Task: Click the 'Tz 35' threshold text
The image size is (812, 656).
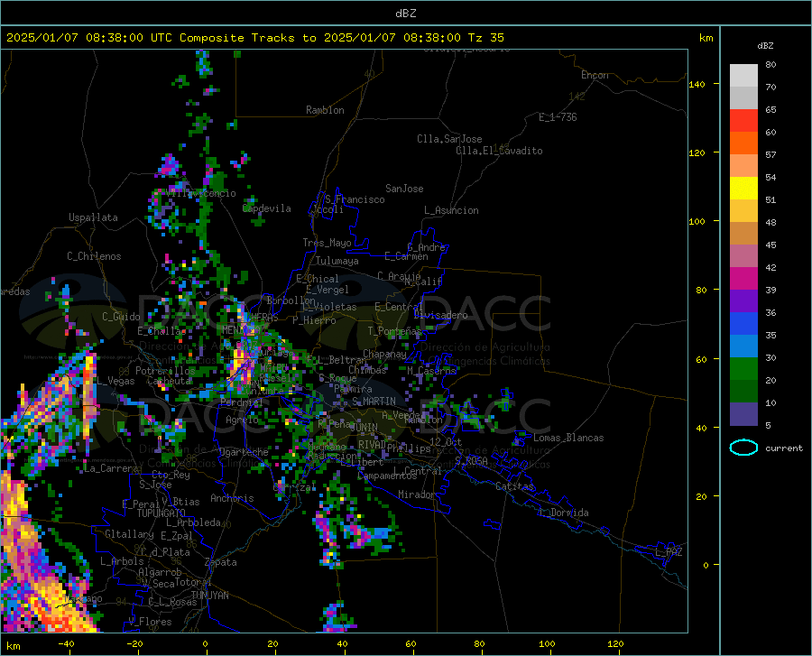Action: (x=485, y=37)
